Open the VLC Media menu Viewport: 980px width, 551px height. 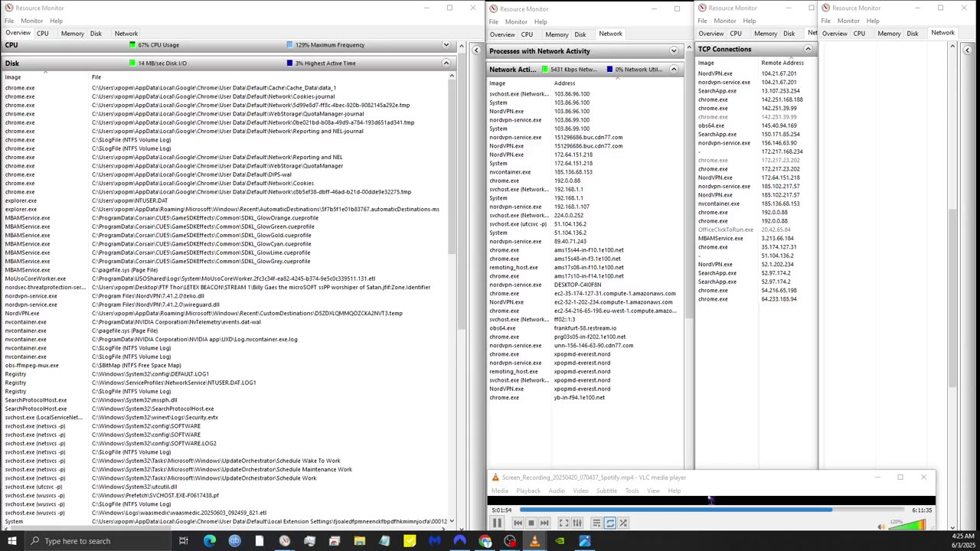pos(499,491)
